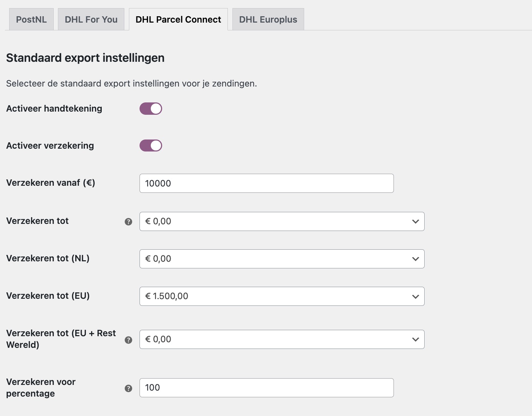Image resolution: width=532 pixels, height=416 pixels.
Task: Open the Verzekeren tot dropdown
Action: tap(282, 221)
